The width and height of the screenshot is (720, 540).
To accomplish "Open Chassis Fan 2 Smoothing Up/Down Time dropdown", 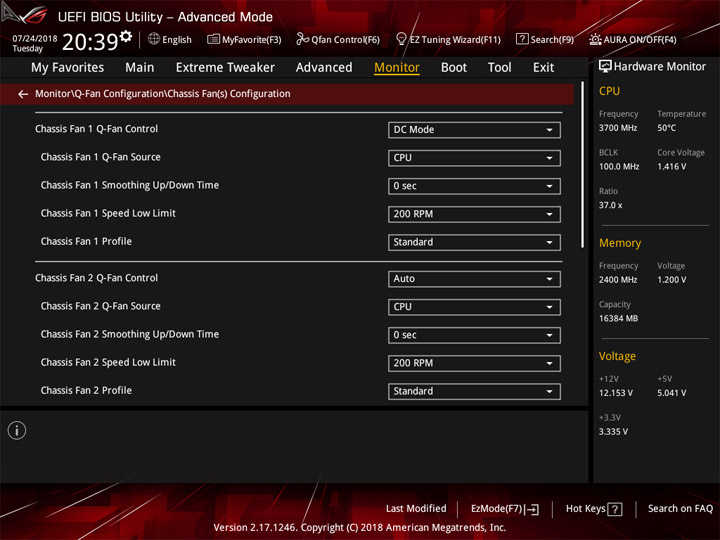I will (x=474, y=335).
